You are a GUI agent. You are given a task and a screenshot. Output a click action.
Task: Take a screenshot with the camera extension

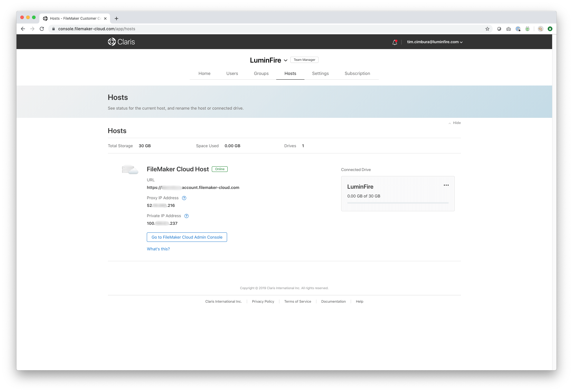click(508, 29)
